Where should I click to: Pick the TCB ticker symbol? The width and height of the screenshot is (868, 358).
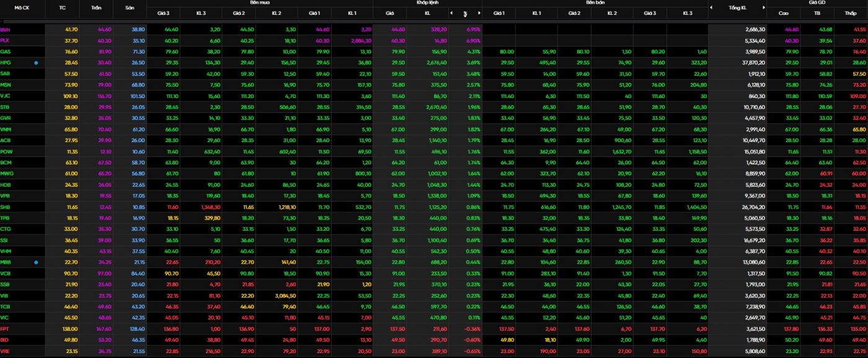coord(5,307)
